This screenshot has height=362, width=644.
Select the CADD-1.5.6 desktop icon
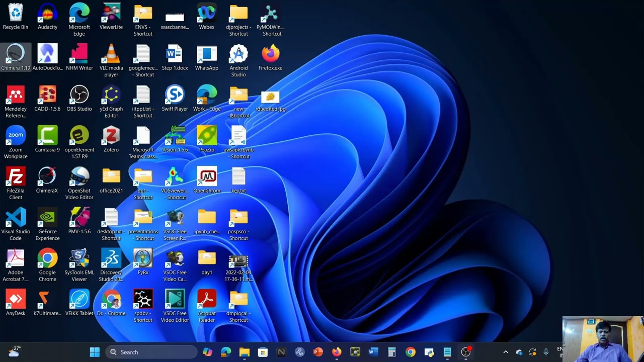47,99
